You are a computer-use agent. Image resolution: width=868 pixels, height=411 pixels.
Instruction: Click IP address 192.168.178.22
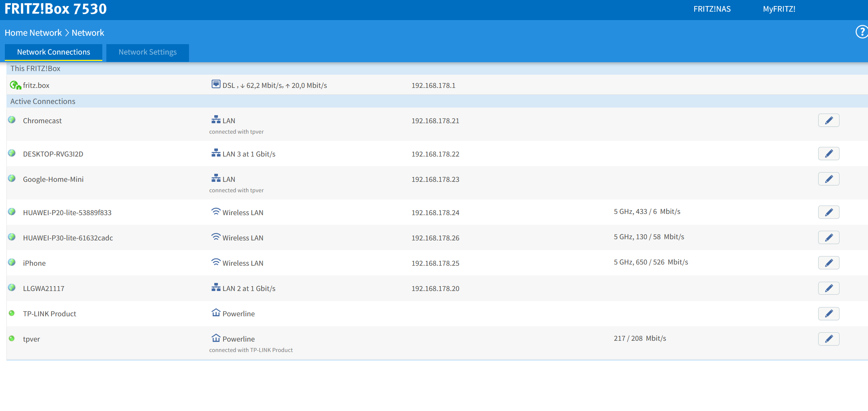(435, 154)
